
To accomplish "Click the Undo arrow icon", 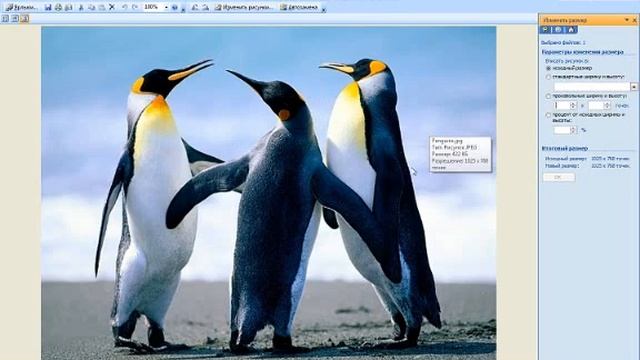I will (x=125, y=7).
